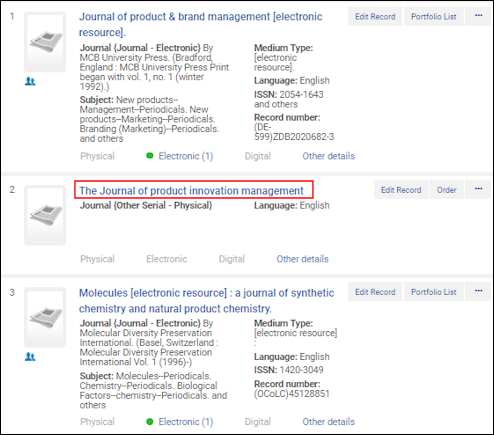
Task: Click the community contributors icon under record 1
Action: click(30, 81)
